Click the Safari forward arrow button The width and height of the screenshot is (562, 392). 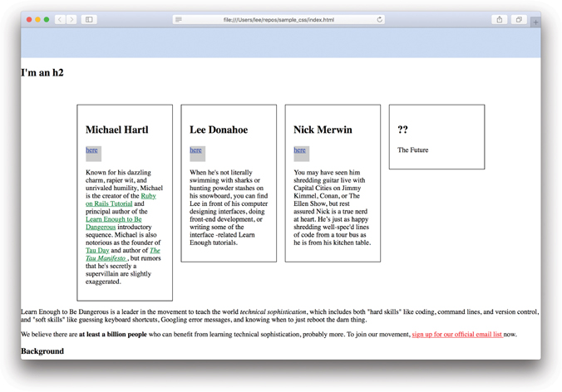point(71,19)
